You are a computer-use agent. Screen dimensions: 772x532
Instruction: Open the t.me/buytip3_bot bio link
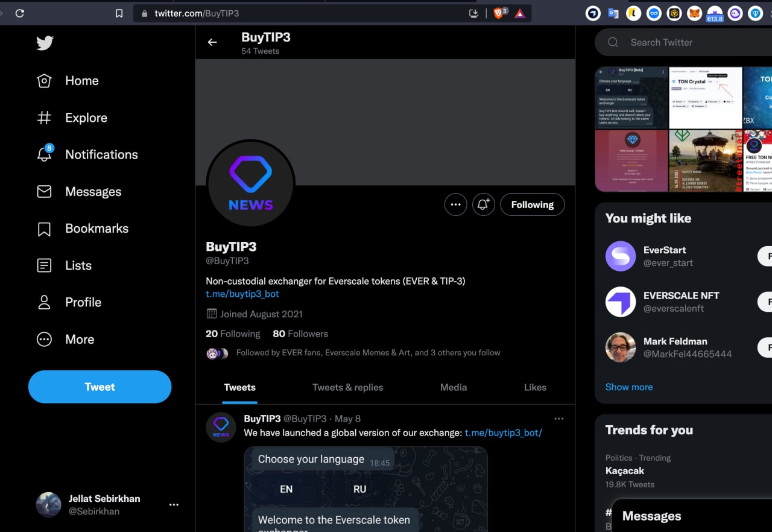coord(242,294)
